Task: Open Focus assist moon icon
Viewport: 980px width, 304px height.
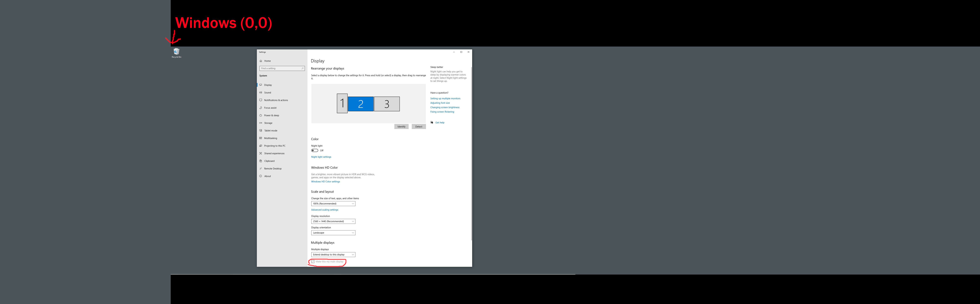Action: point(261,108)
